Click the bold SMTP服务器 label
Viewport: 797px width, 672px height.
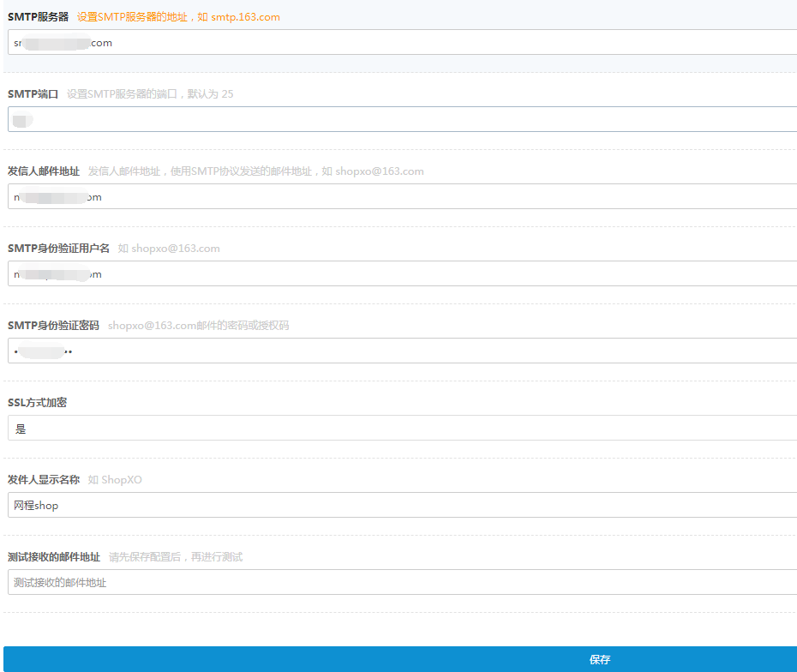point(38,17)
